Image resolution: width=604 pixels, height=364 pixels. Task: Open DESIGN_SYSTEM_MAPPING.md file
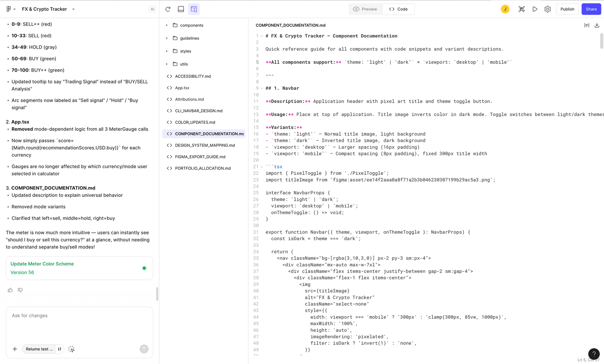(203, 145)
